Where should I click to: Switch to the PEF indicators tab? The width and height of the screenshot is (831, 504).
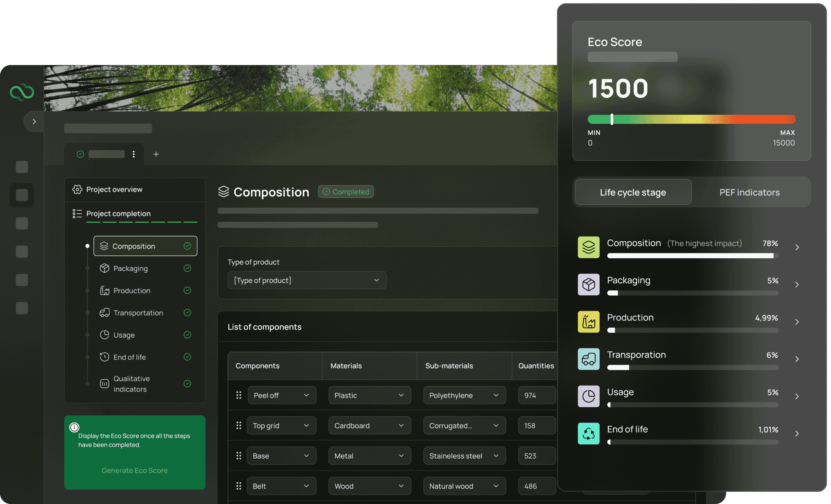[x=749, y=192]
